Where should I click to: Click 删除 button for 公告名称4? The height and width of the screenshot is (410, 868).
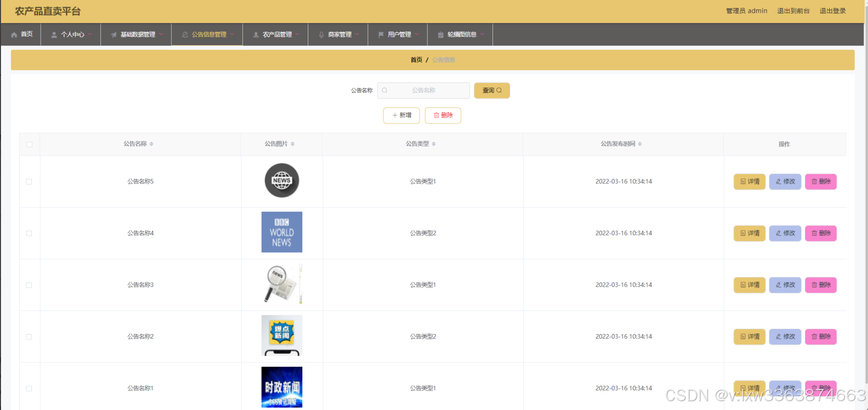pos(821,233)
